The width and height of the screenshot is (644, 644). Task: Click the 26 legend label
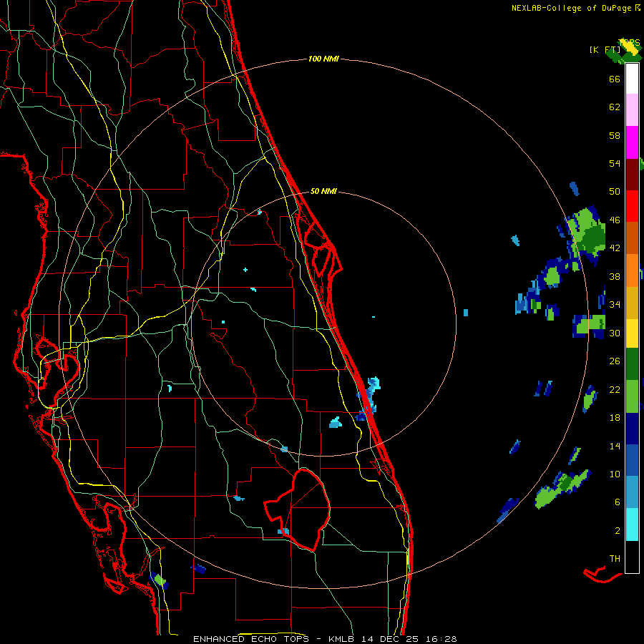click(615, 361)
